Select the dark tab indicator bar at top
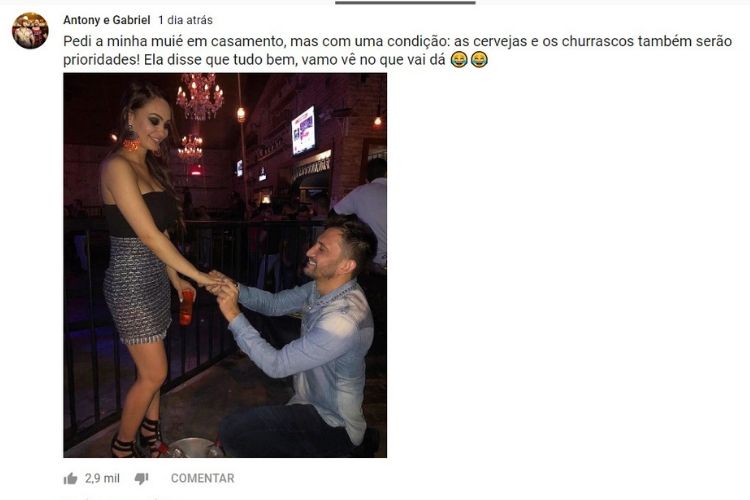The height and width of the screenshot is (500, 750). 405,2
